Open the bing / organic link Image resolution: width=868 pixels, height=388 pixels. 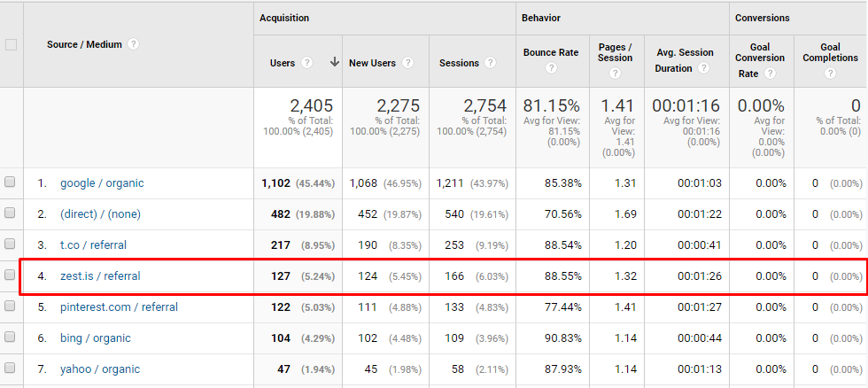[x=96, y=338]
